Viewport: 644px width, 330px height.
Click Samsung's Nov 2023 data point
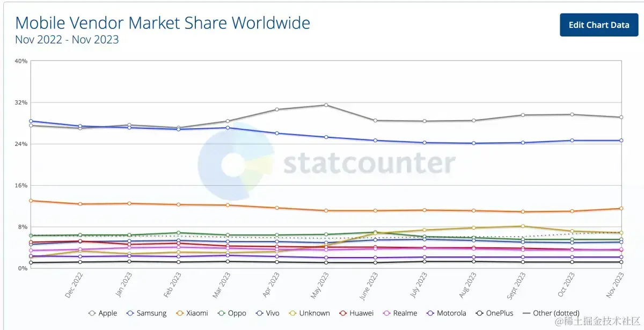pos(621,141)
